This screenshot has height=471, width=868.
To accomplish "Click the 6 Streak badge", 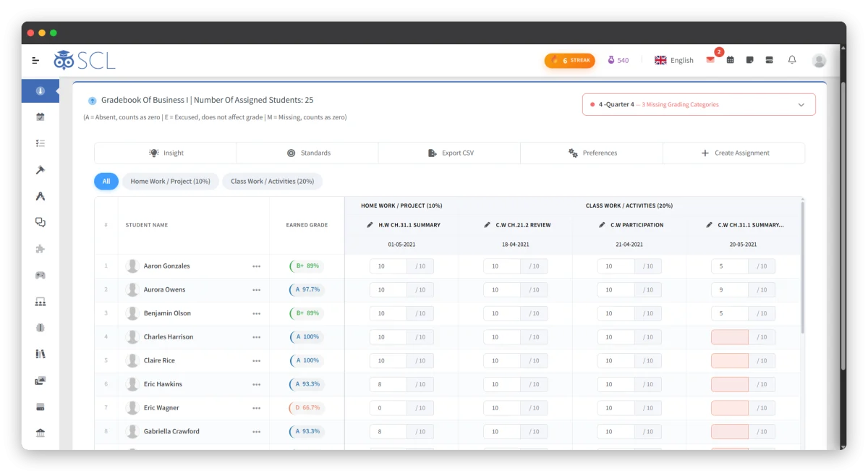I will 570,60.
